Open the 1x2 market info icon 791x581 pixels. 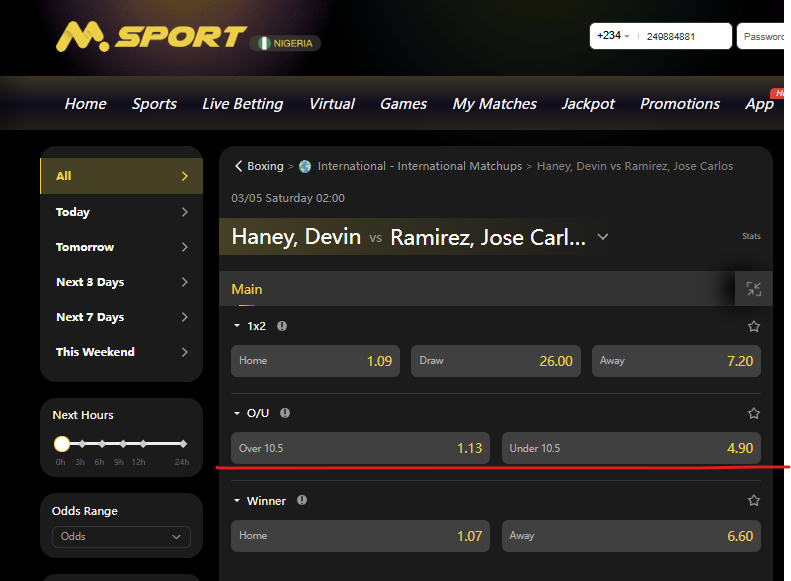[x=282, y=326]
